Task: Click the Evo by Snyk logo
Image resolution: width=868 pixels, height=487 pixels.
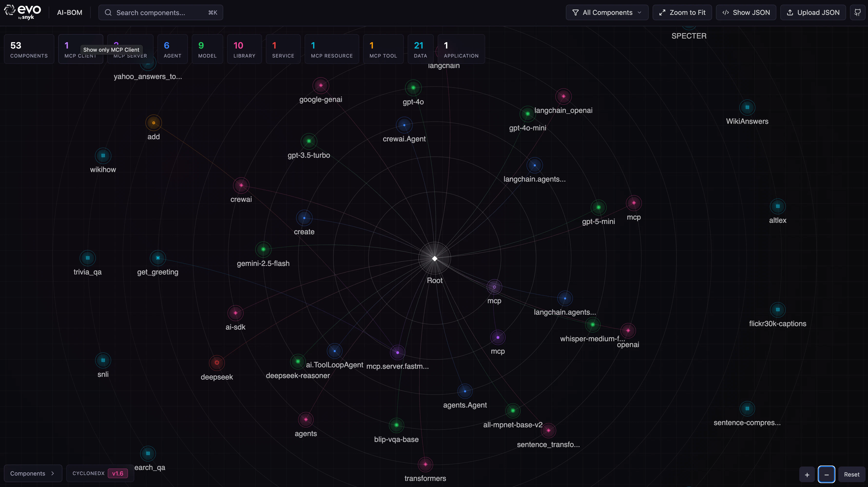Action: (23, 12)
